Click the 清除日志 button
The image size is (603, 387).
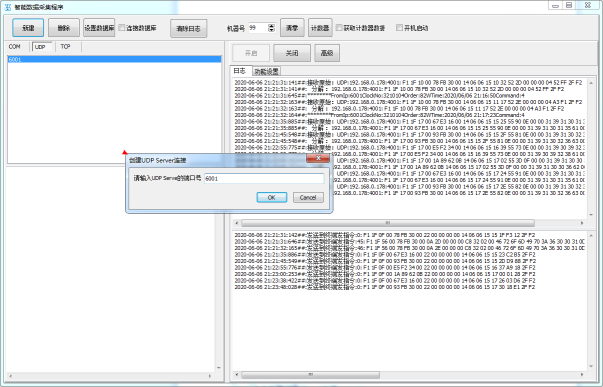point(188,28)
